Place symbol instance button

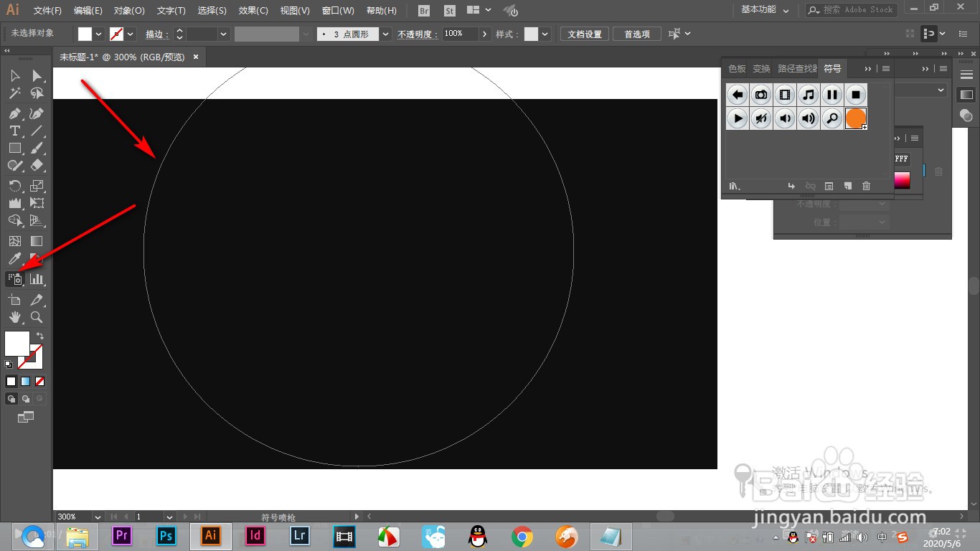pyautogui.click(x=791, y=186)
